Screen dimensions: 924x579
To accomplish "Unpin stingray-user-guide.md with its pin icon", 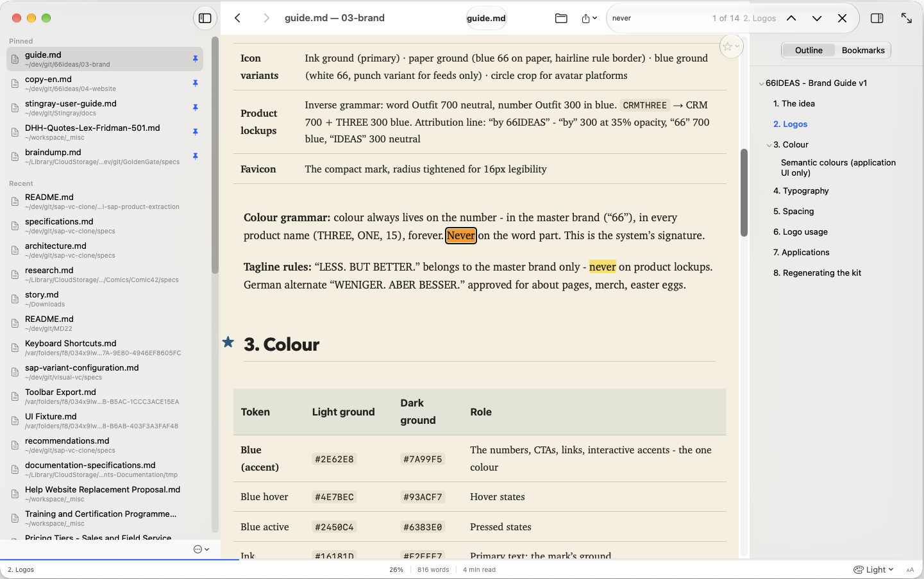I will [x=195, y=108].
